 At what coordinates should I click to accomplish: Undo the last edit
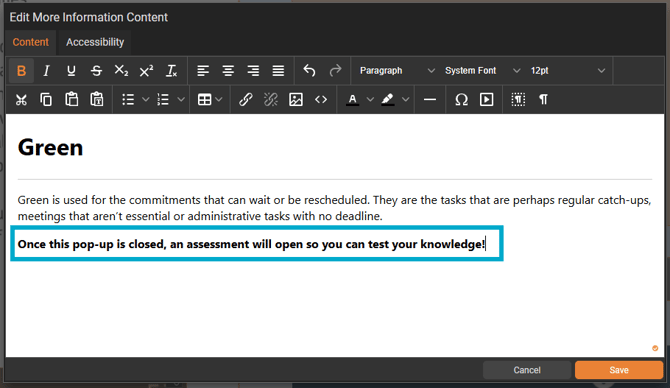pos(309,71)
